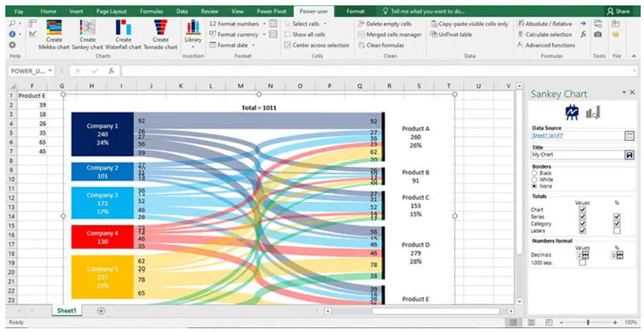This screenshot has height=332, width=644.
Task: Toggle Series totals Values checkbox
Action: (582, 216)
